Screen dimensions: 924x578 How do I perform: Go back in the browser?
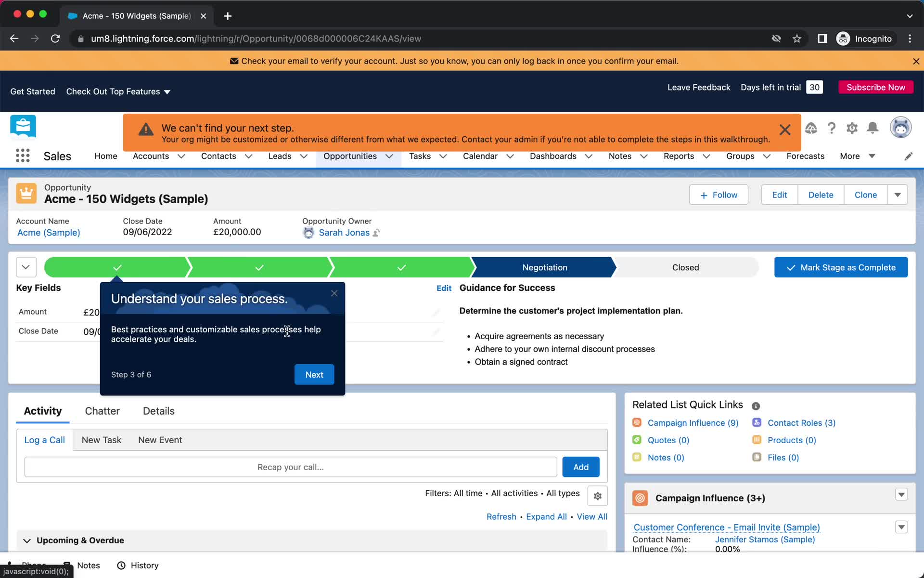(14, 39)
